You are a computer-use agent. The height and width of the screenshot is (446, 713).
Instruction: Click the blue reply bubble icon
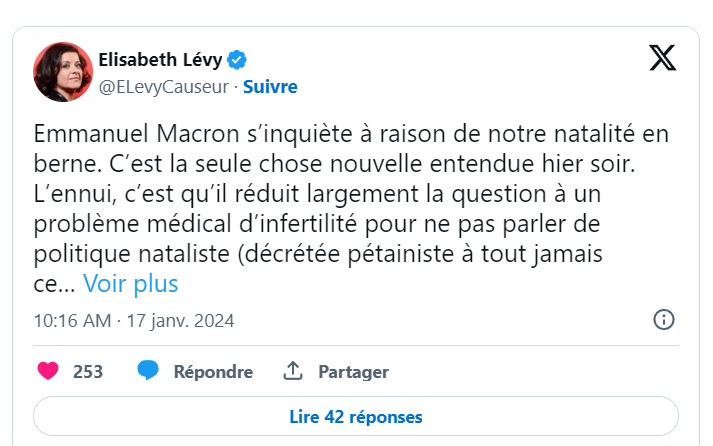pos(148,370)
